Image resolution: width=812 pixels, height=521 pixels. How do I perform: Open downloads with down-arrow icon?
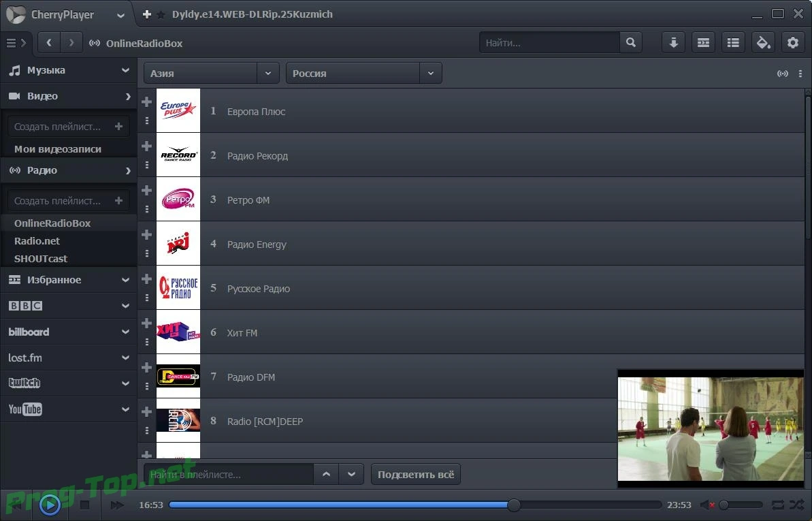(x=673, y=42)
